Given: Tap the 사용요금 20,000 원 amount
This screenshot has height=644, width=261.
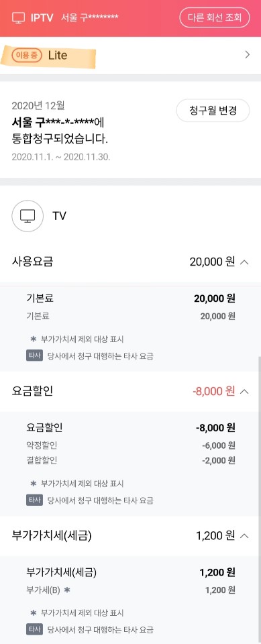Looking at the screenshot, I should (212, 262).
